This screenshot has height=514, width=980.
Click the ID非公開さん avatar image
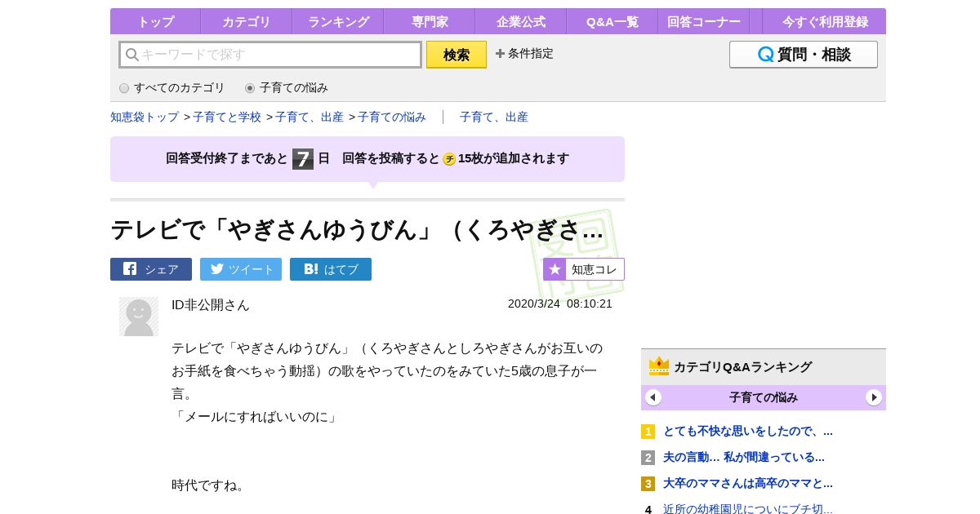pyautogui.click(x=139, y=317)
